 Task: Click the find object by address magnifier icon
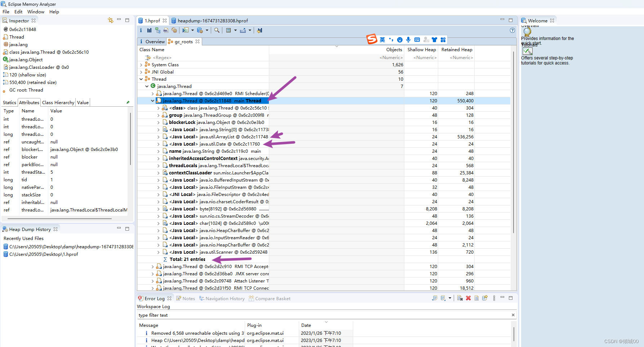217,30
